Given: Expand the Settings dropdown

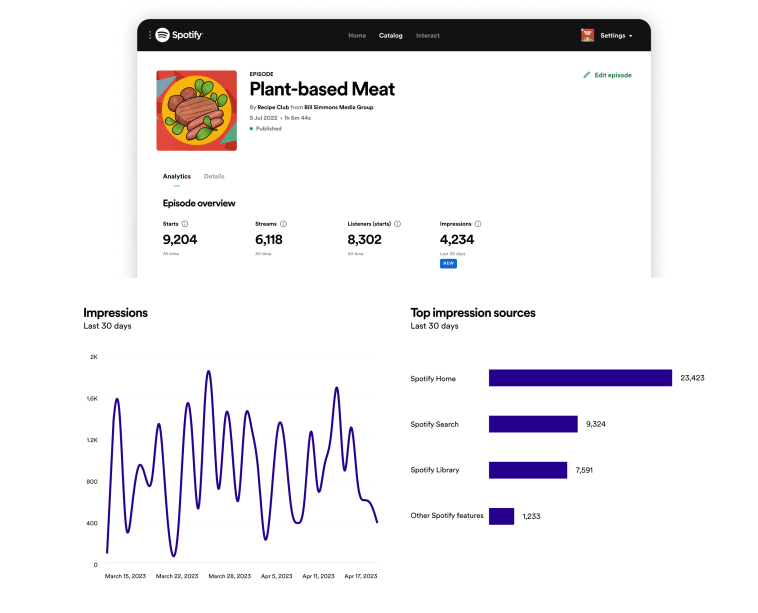Looking at the screenshot, I should pyautogui.click(x=616, y=35).
